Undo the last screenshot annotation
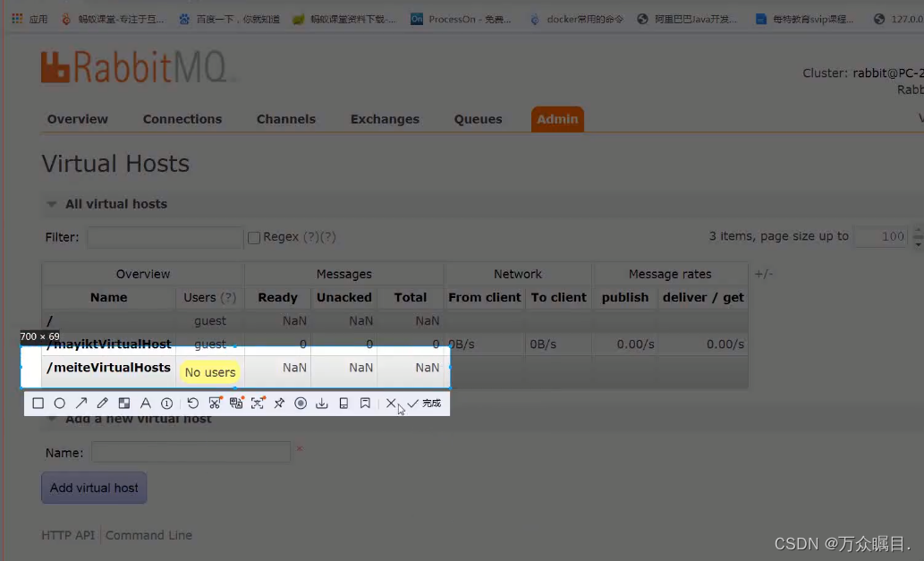This screenshot has height=561, width=924. 192,403
